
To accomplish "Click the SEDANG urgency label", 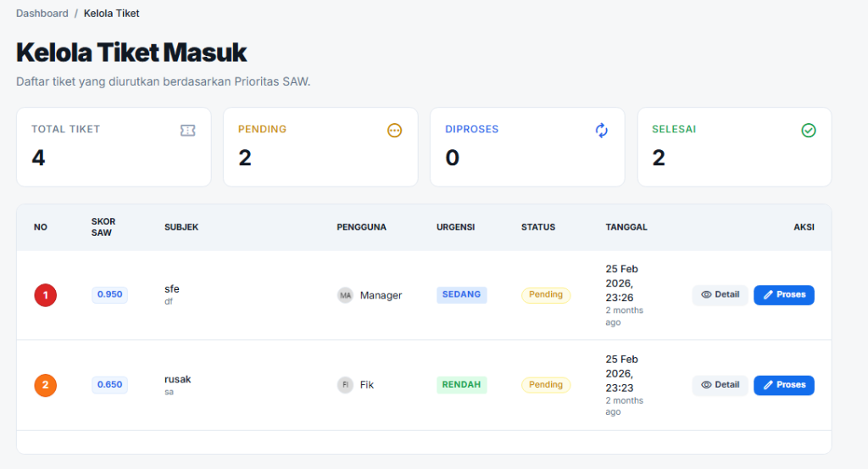I will 462,294.
